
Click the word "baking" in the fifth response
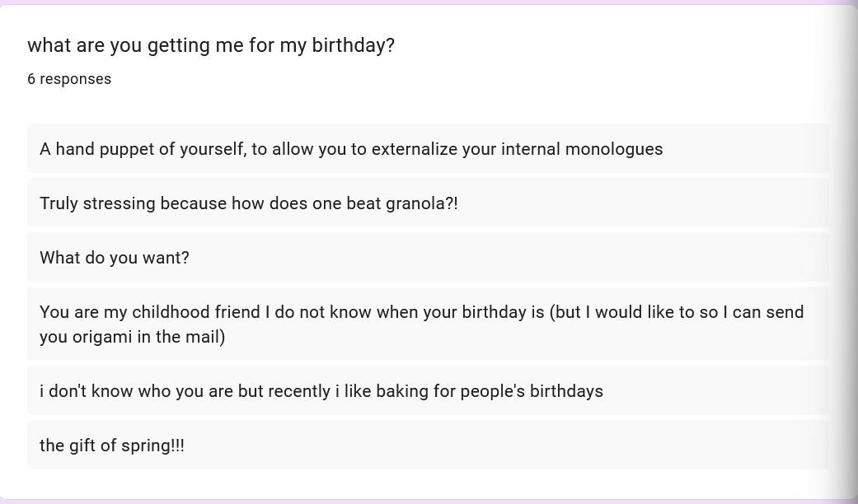click(402, 391)
